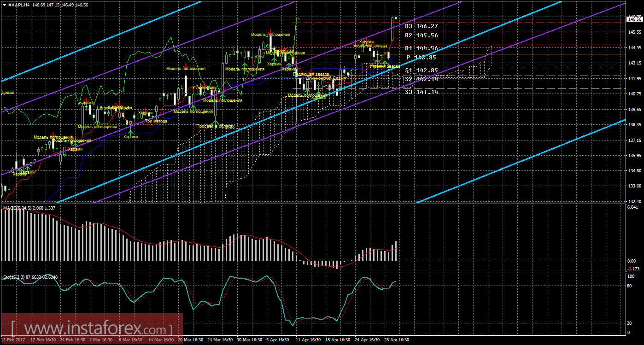This screenshot has height=345, width=644.
Task: Click the 13 Feb 2017 date label
Action: click(x=12, y=340)
